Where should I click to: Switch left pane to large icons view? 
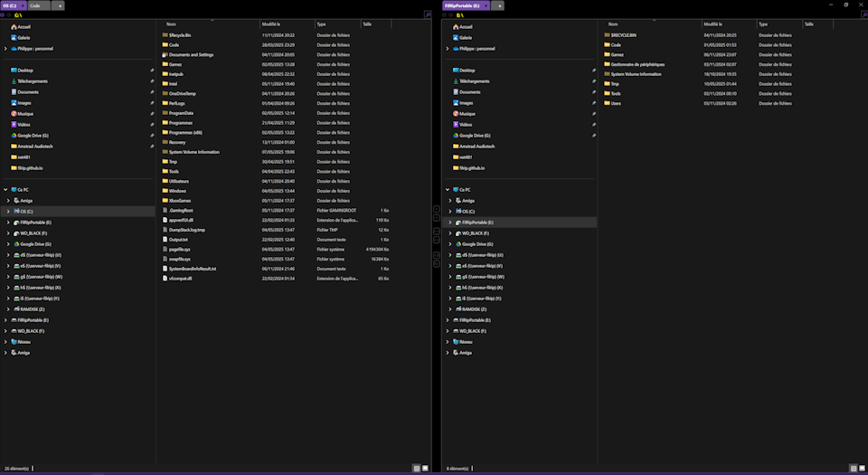(x=425, y=468)
